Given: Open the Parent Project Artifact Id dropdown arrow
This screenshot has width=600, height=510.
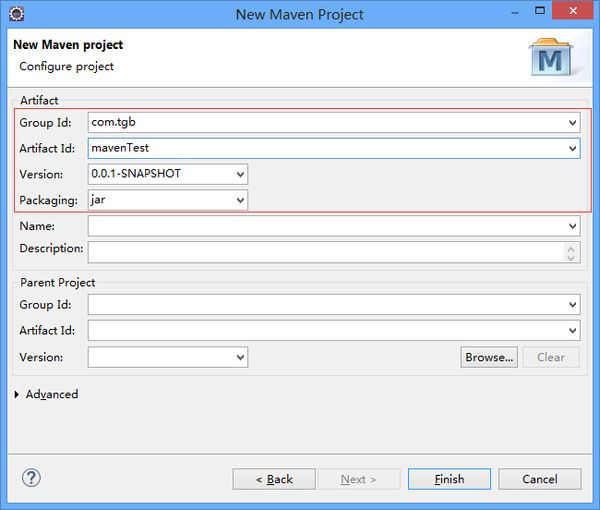Looking at the screenshot, I should click(572, 331).
